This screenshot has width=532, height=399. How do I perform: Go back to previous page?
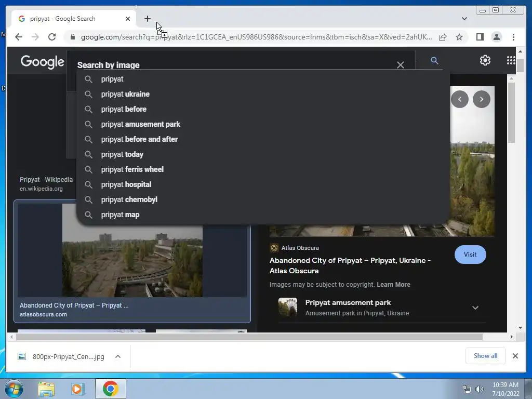point(19,37)
